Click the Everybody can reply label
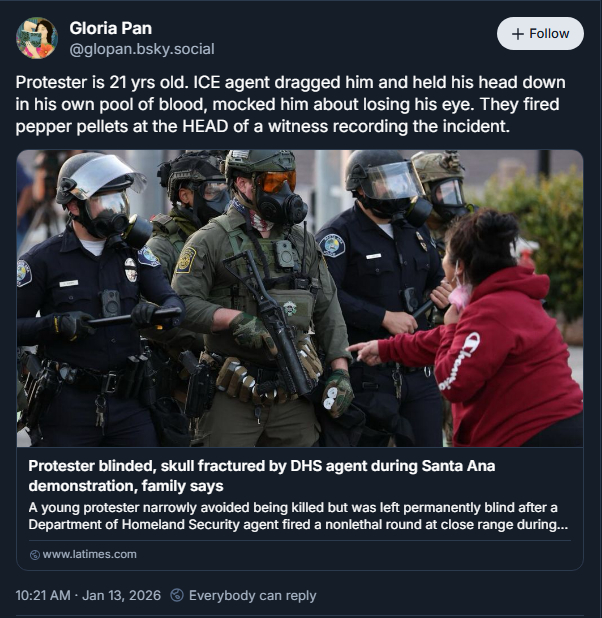602x618 pixels. tap(253, 596)
